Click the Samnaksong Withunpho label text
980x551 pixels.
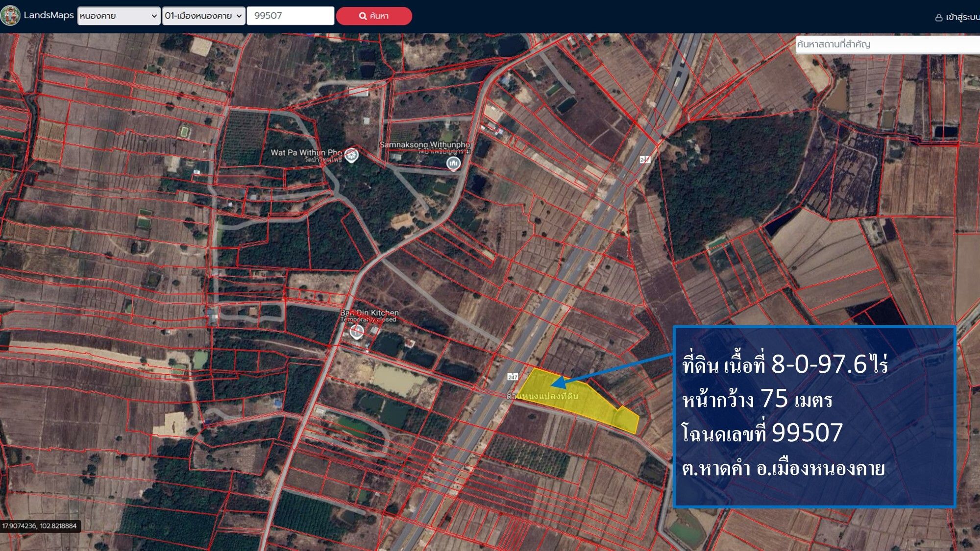coord(424,144)
